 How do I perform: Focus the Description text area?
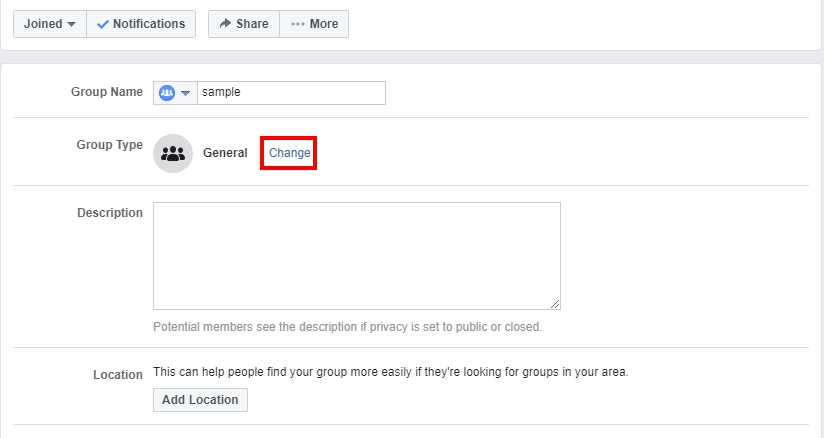point(357,256)
